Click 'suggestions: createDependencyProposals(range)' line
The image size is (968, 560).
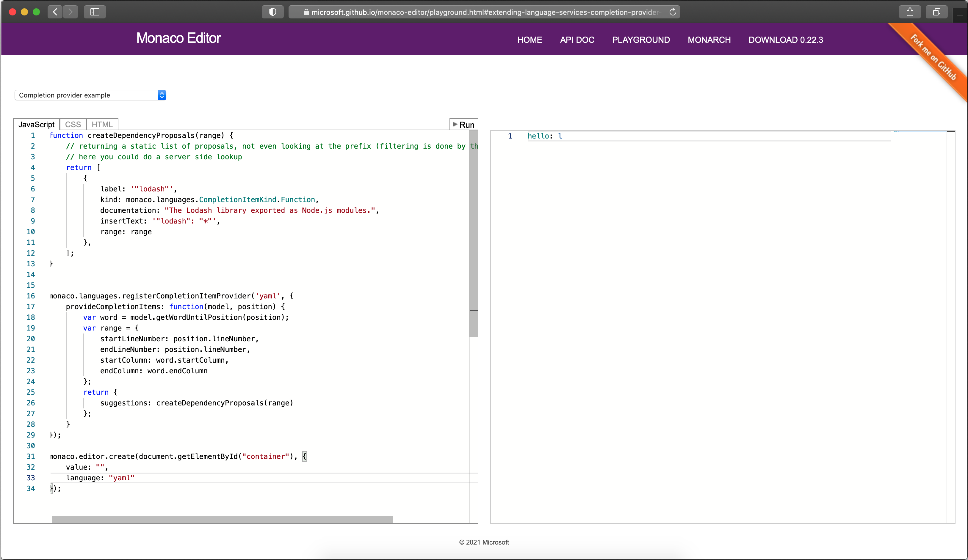click(197, 403)
